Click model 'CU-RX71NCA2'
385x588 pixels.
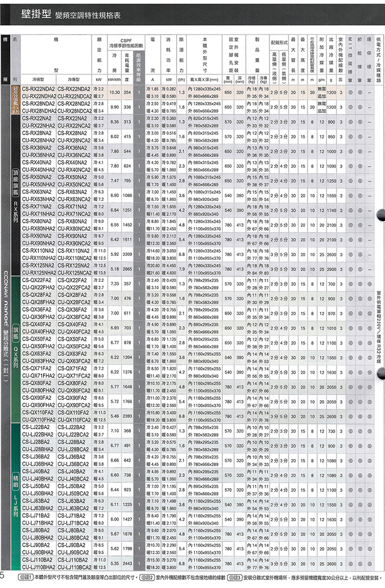tap(73, 214)
